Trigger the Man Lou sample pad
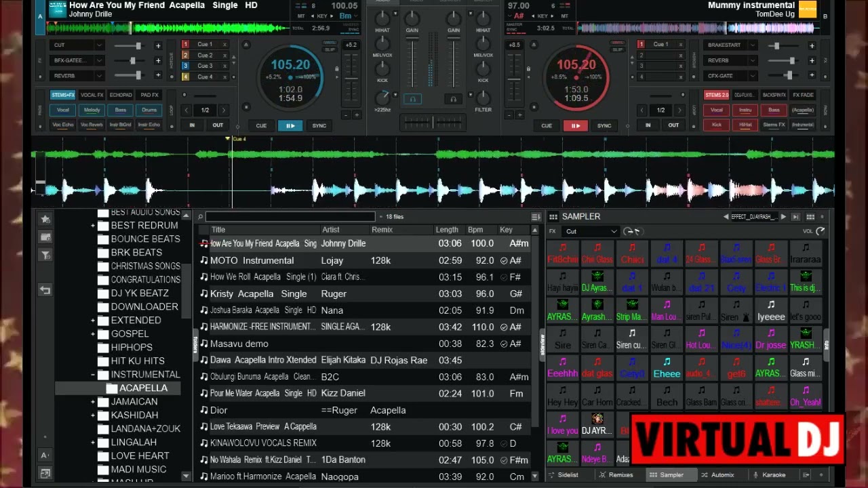868x488 pixels. tap(667, 312)
